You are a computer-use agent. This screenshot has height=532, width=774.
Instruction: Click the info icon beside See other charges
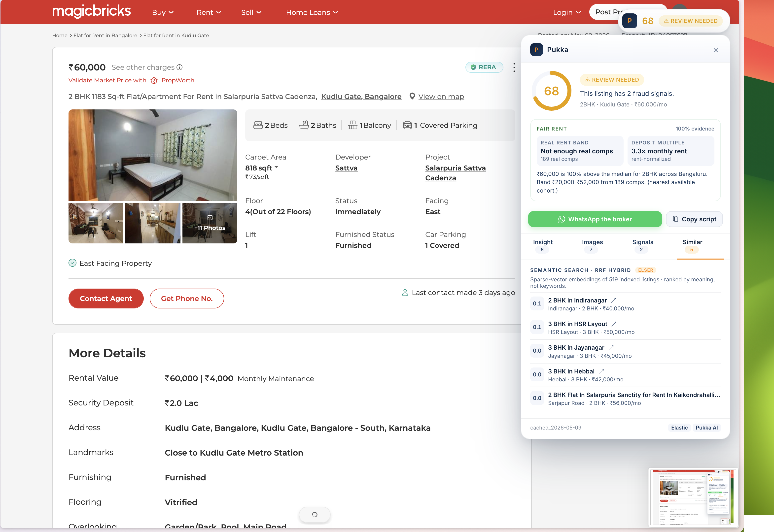pyautogui.click(x=179, y=67)
